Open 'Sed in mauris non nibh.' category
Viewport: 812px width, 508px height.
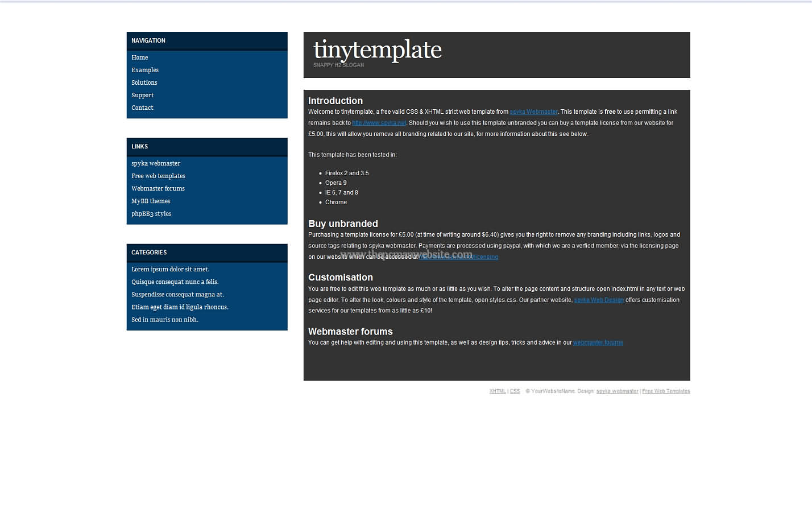pyautogui.click(x=165, y=319)
